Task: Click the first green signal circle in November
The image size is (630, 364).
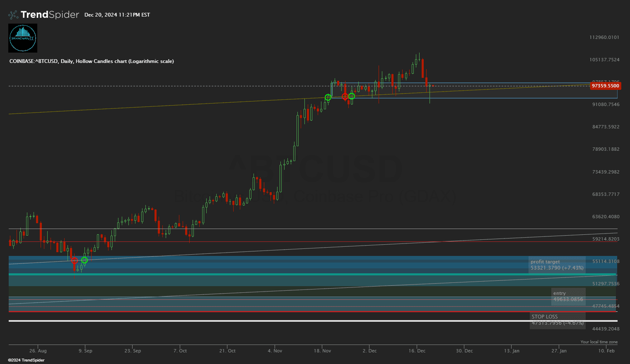Action: [x=328, y=97]
